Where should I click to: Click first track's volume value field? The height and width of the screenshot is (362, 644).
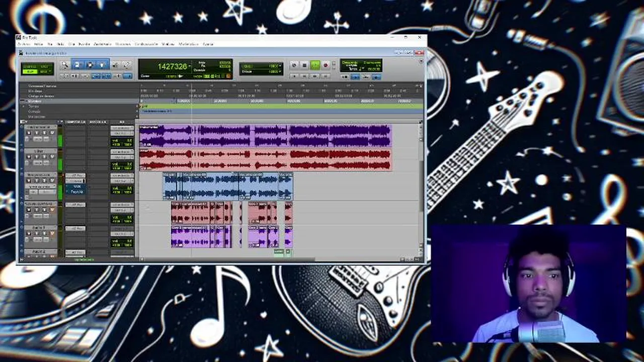pos(122,140)
